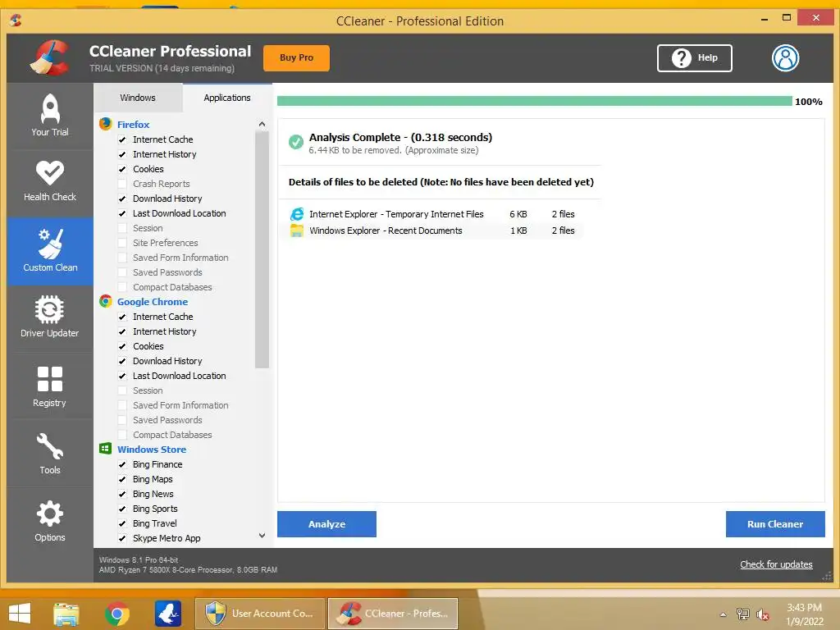Click the '6.44 KB to be removed' text

(394, 151)
